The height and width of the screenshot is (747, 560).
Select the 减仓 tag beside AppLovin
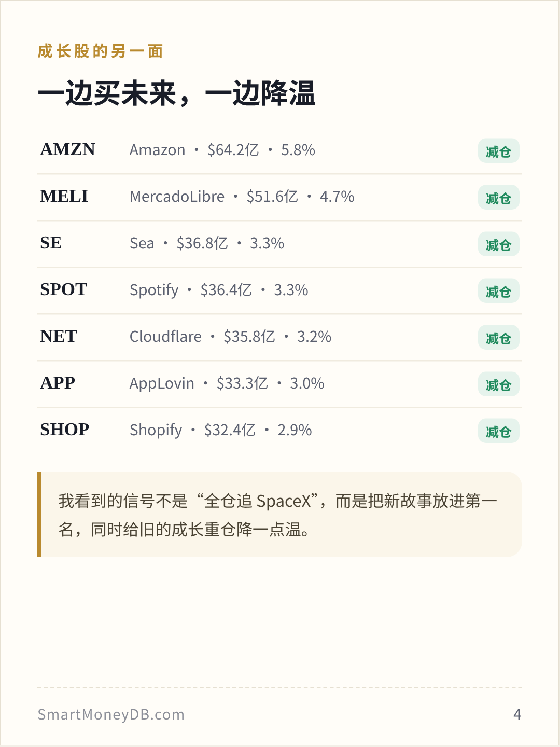tap(498, 384)
